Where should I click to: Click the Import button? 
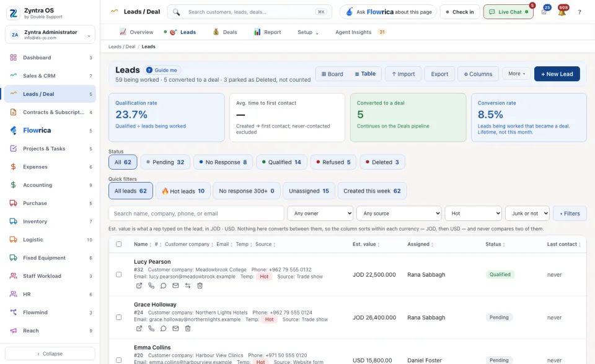pos(403,74)
